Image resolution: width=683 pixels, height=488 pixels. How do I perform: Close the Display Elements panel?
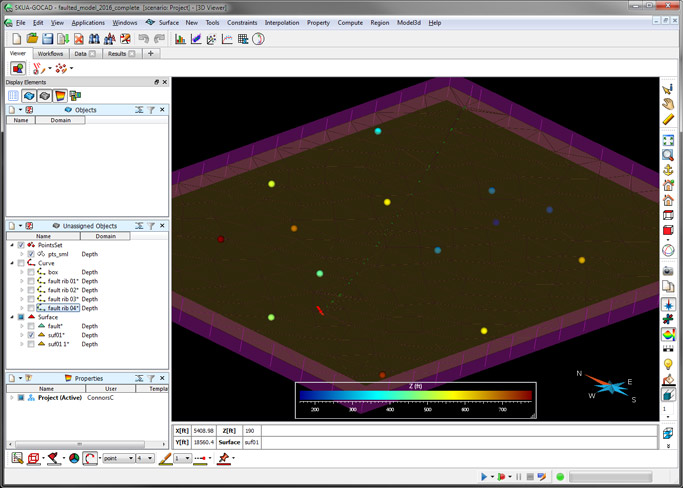[165, 82]
